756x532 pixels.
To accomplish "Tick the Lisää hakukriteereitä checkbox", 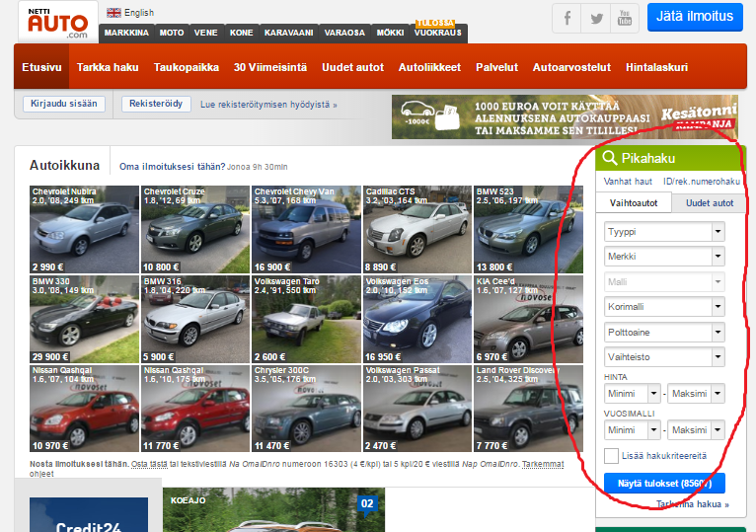I will 611,456.
